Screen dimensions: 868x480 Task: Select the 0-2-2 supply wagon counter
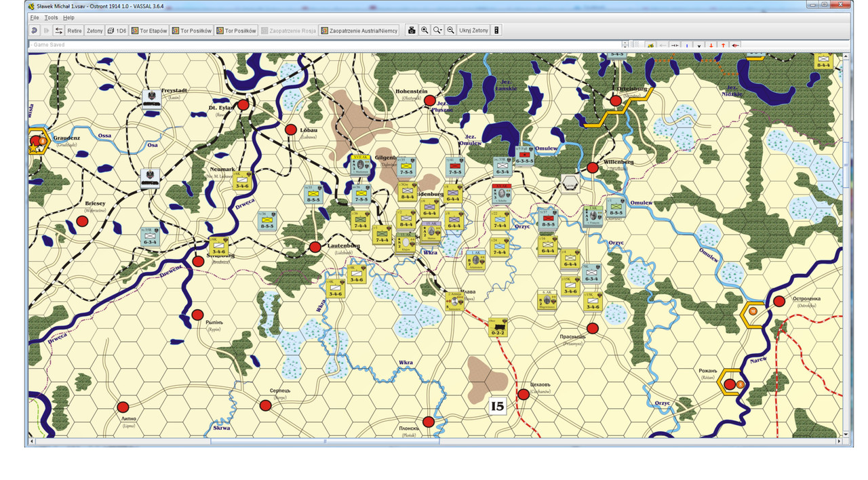[x=498, y=327]
